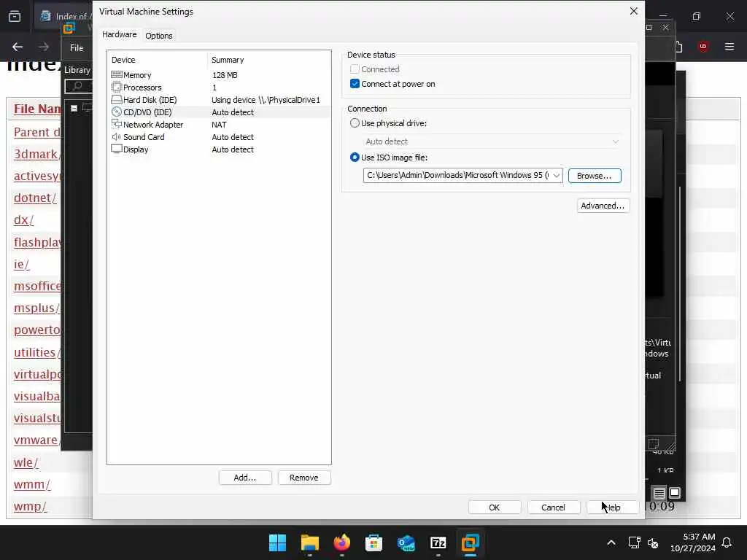Select the Hard Disk (IDE) device icon

[116, 99]
